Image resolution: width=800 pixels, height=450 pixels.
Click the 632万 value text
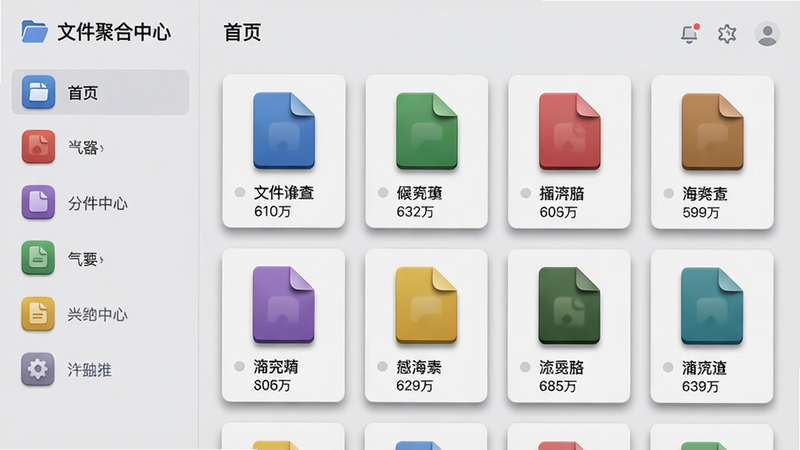[x=415, y=211]
